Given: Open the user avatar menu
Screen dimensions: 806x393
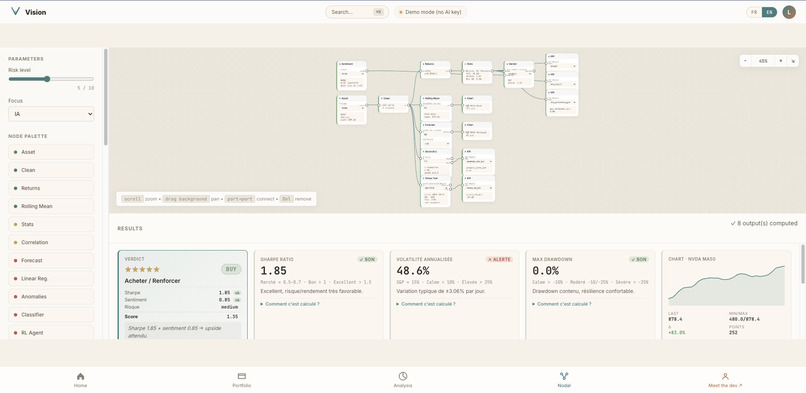Looking at the screenshot, I should (789, 12).
